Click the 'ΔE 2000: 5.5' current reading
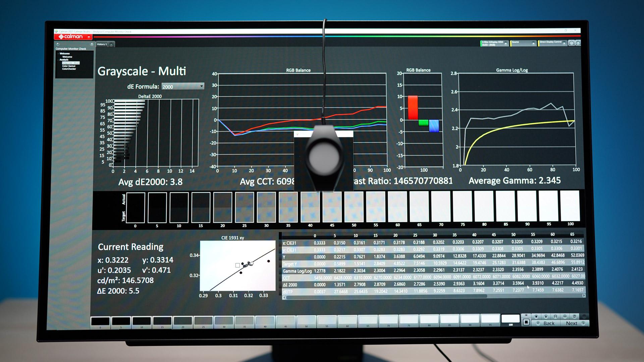Image resolution: width=644 pixels, height=362 pixels. pos(118,291)
